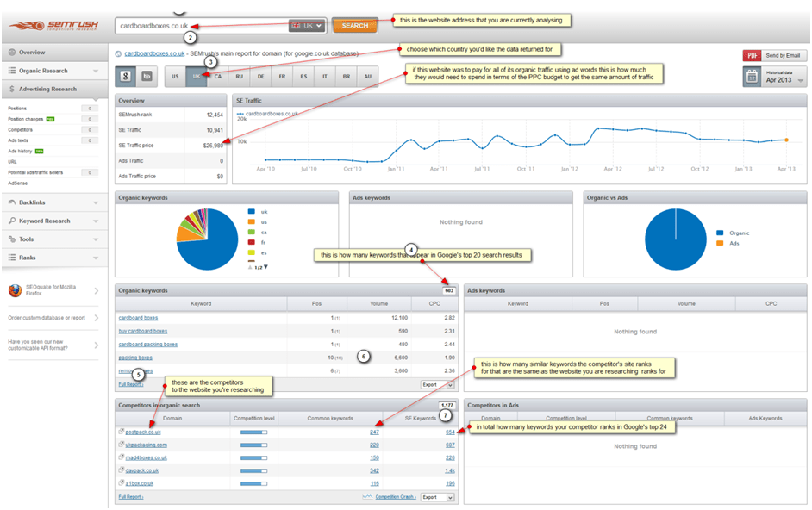Open SE keywords count 607 for ukpackaging.com
Image resolution: width=812 pixels, height=510 pixels.
pos(450,445)
